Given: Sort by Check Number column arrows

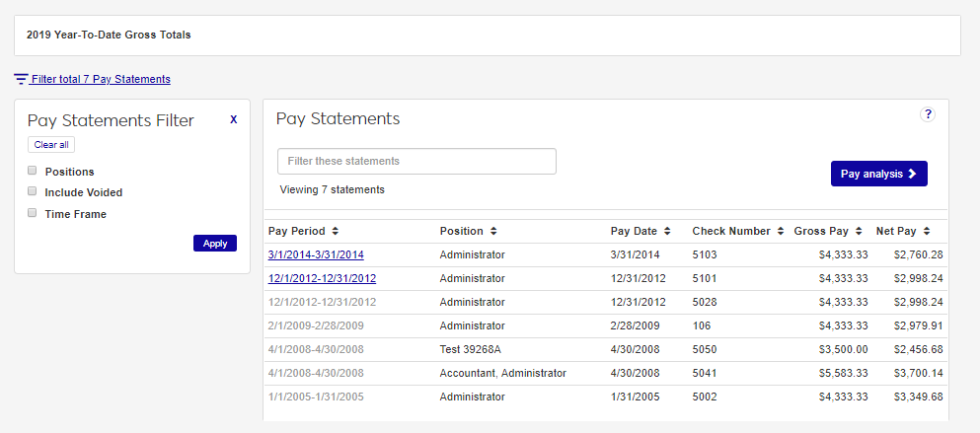Looking at the screenshot, I should tap(781, 232).
